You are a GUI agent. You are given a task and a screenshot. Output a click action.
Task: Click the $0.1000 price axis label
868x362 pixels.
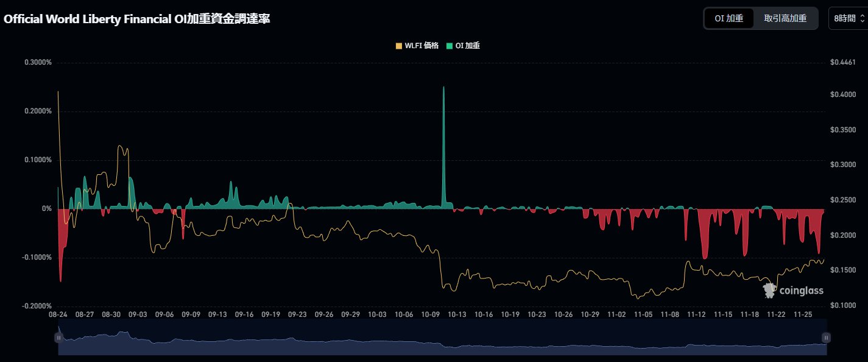click(x=843, y=305)
